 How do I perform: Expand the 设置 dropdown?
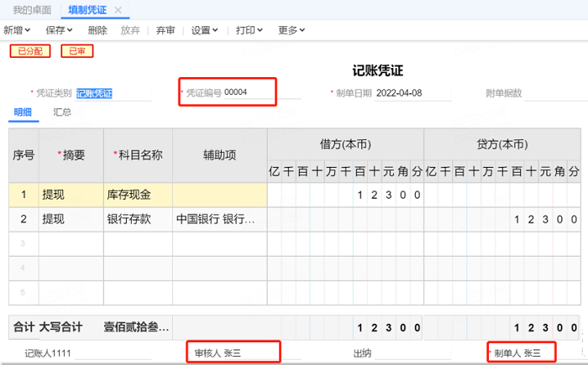point(204,30)
